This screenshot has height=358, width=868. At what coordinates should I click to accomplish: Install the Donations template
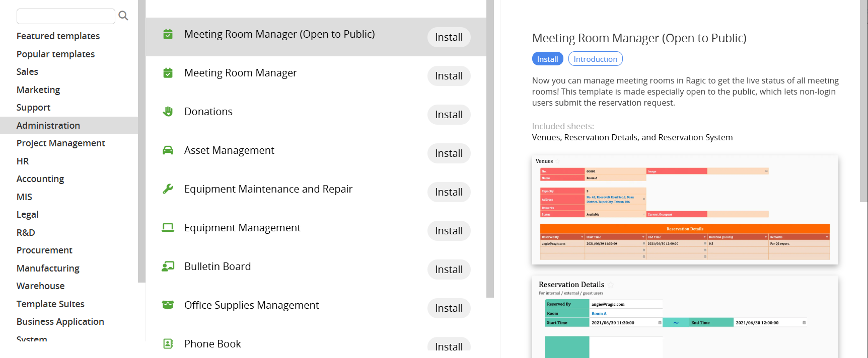(449, 115)
